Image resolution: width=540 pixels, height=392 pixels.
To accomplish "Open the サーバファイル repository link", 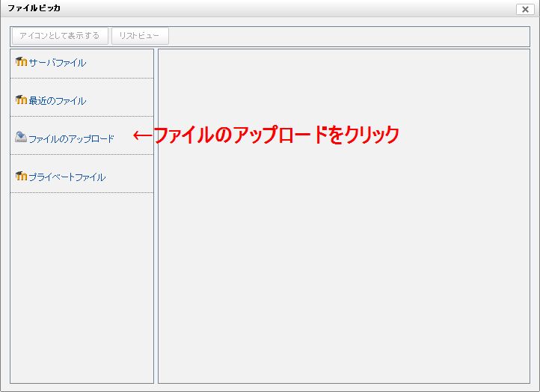I will 57,63.
